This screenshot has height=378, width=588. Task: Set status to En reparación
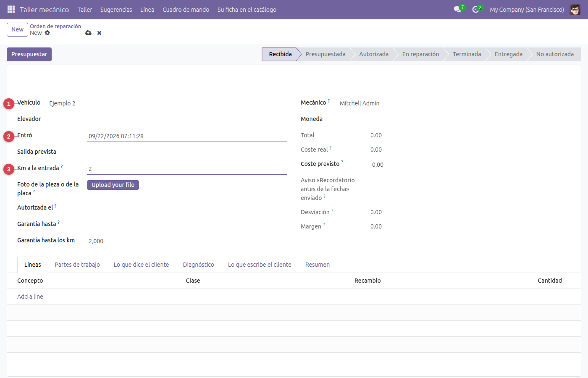pos(420,54)
